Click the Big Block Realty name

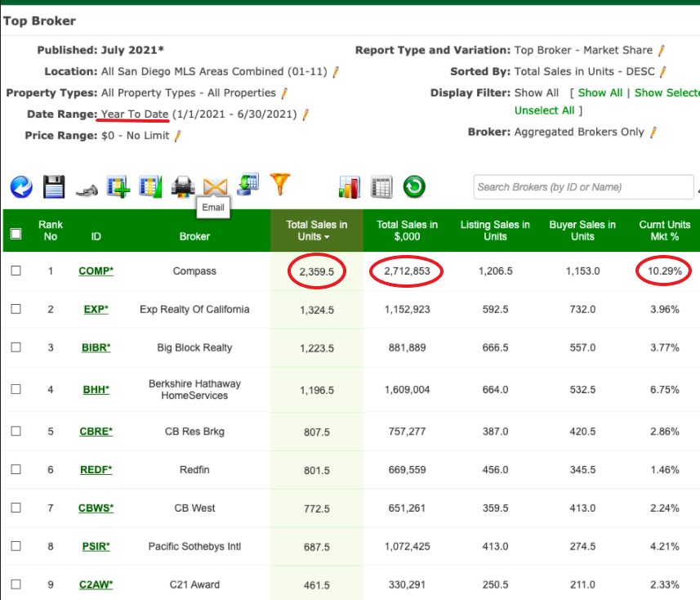click(194, 347)
